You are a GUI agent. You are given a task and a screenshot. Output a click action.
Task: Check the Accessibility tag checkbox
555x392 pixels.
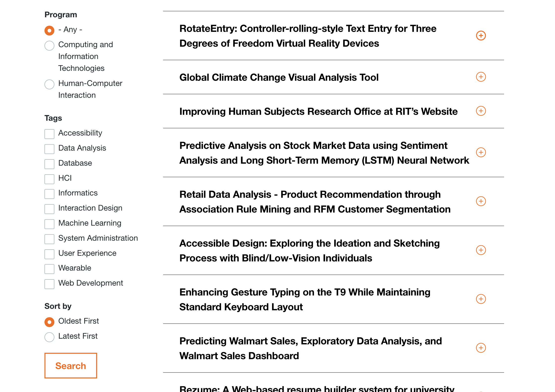[x=49, y=134]
